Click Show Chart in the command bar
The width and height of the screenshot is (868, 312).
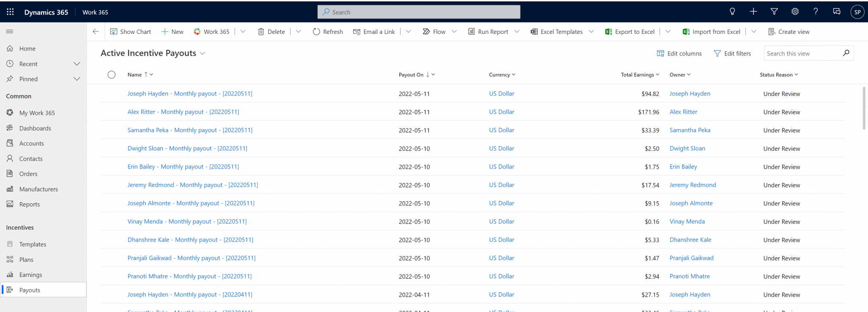(x=131, y=32)
